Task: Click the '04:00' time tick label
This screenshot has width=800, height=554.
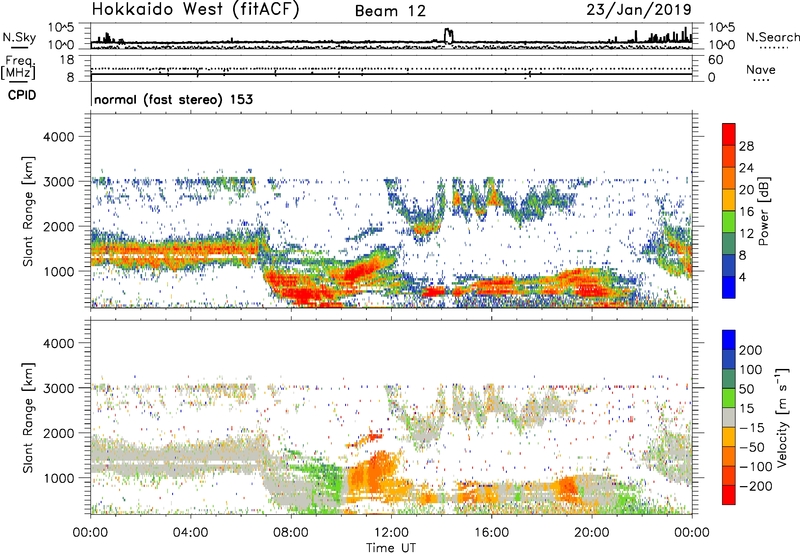Action: [x=191, y=532]
